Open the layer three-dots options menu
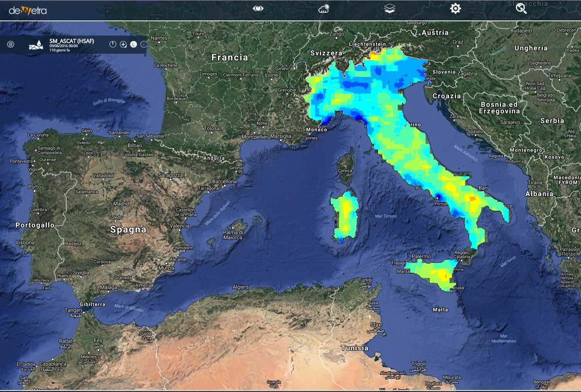 [143, 44]
